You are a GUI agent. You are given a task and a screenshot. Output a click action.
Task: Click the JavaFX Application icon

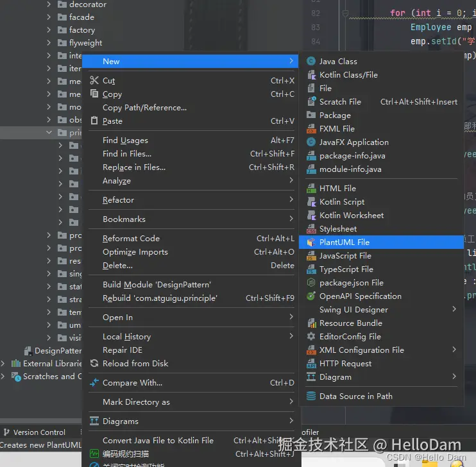(x=311, y=142)
